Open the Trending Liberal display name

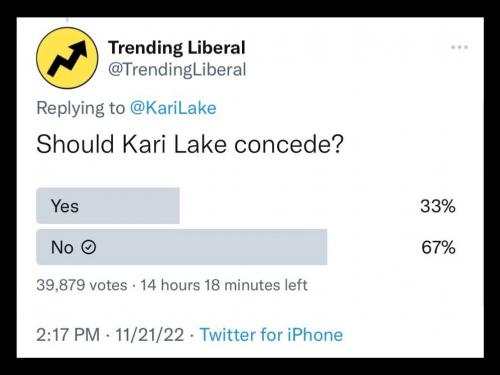(x=177, y=47)
